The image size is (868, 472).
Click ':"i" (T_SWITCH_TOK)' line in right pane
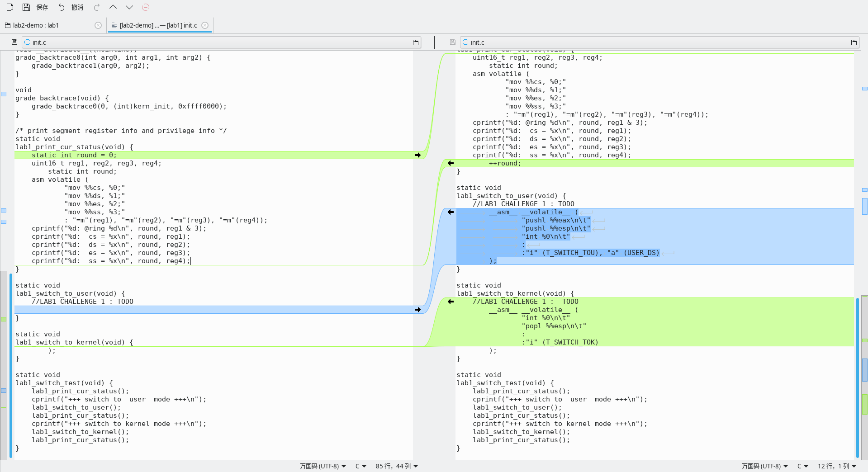tap(560, 342)
